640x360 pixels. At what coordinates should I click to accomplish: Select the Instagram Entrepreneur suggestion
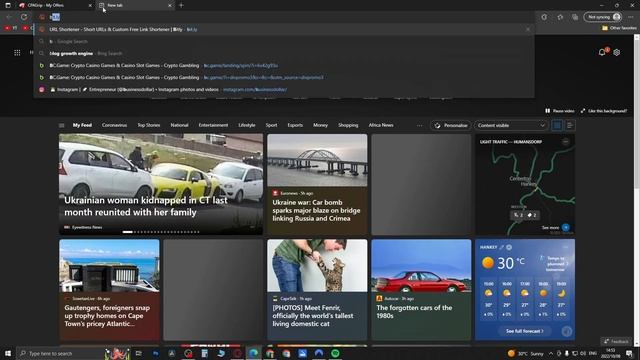[x=284, y=89]
